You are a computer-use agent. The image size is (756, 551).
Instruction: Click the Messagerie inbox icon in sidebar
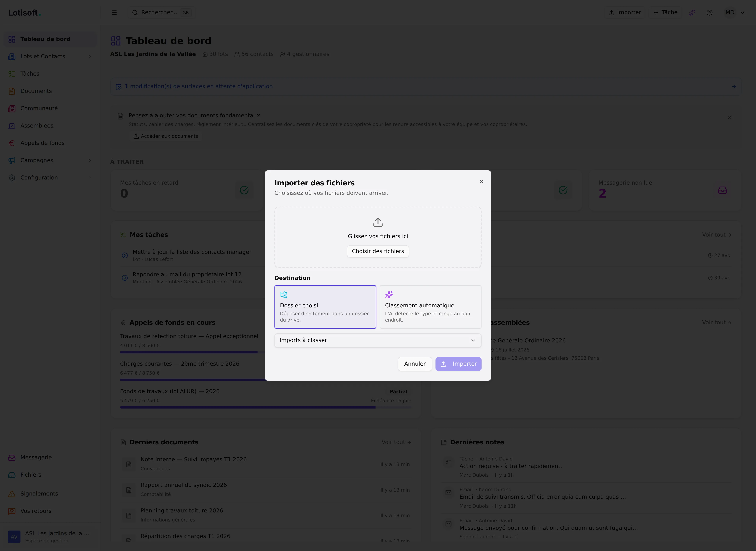click(12, 458)
